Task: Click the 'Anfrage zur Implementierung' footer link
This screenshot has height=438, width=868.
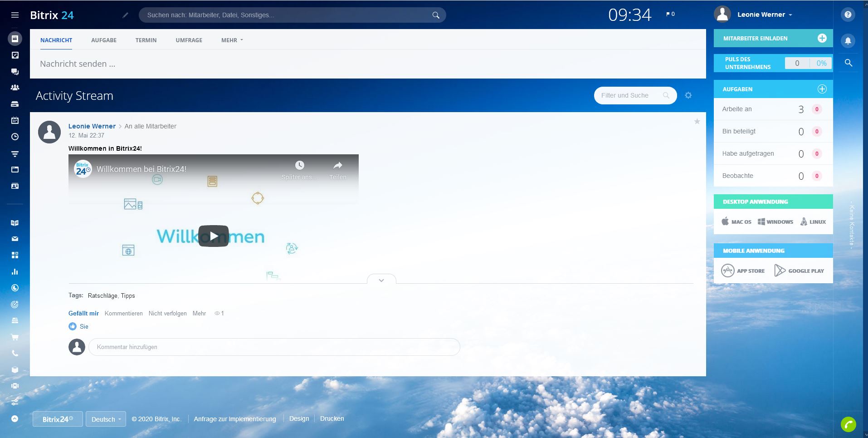Action: click(x=235, y=418)
